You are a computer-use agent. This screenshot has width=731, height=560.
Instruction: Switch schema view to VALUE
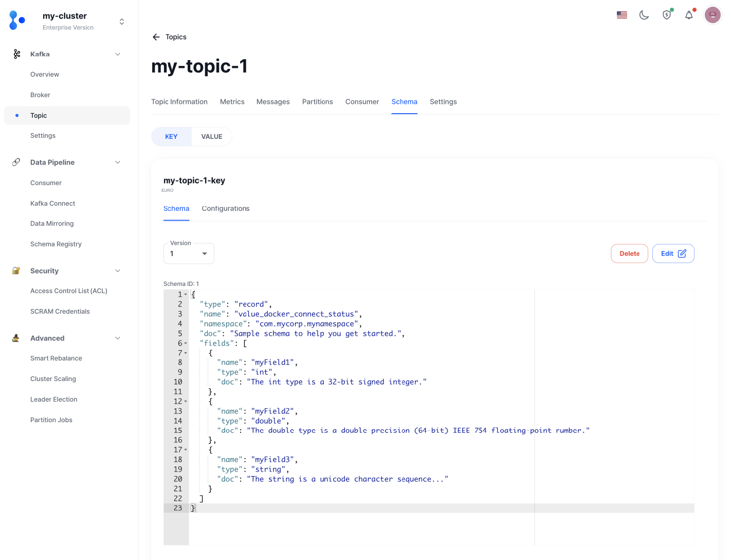coord(211,136)
